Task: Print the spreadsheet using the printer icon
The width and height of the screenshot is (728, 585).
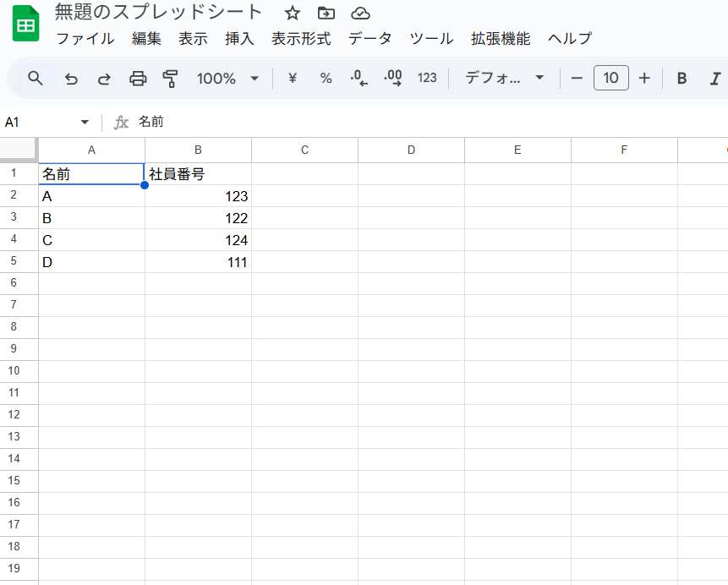Action: (x=138, y=79)
